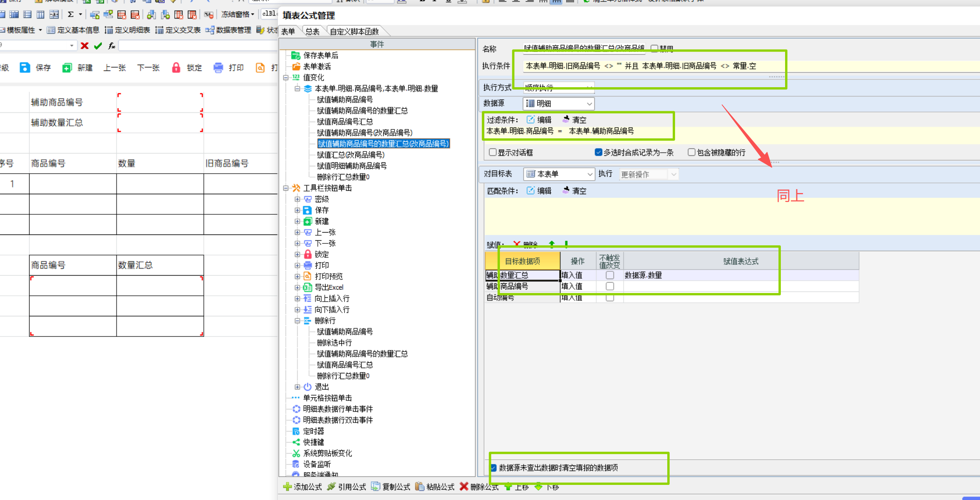Open the custom script functions tab

pyautogui.click(x=354, y=31)
